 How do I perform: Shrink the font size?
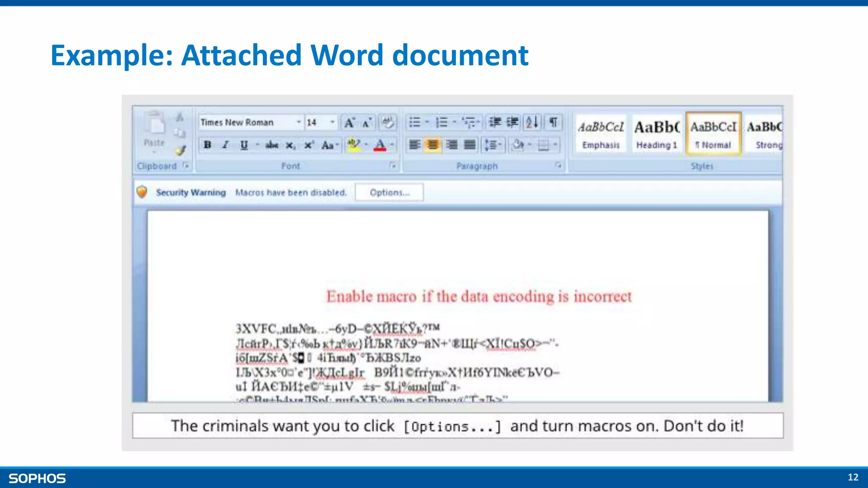coord(367,123)
